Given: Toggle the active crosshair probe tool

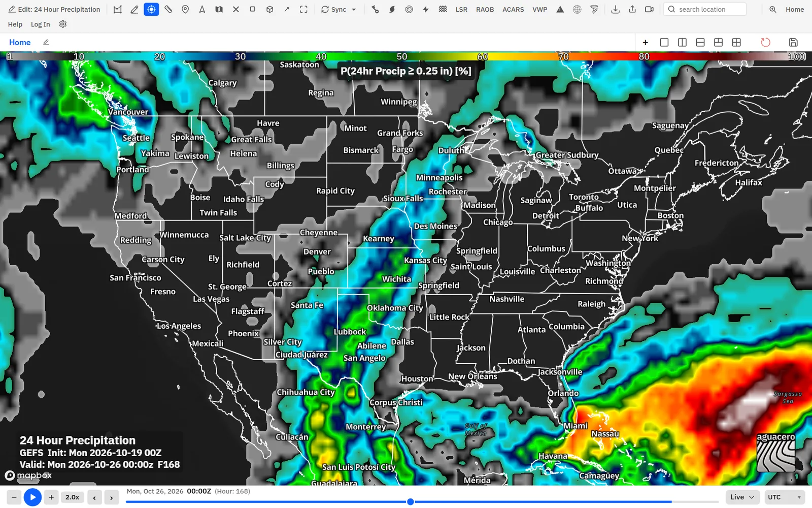Looking at the screenshot, I should [151, 9].
